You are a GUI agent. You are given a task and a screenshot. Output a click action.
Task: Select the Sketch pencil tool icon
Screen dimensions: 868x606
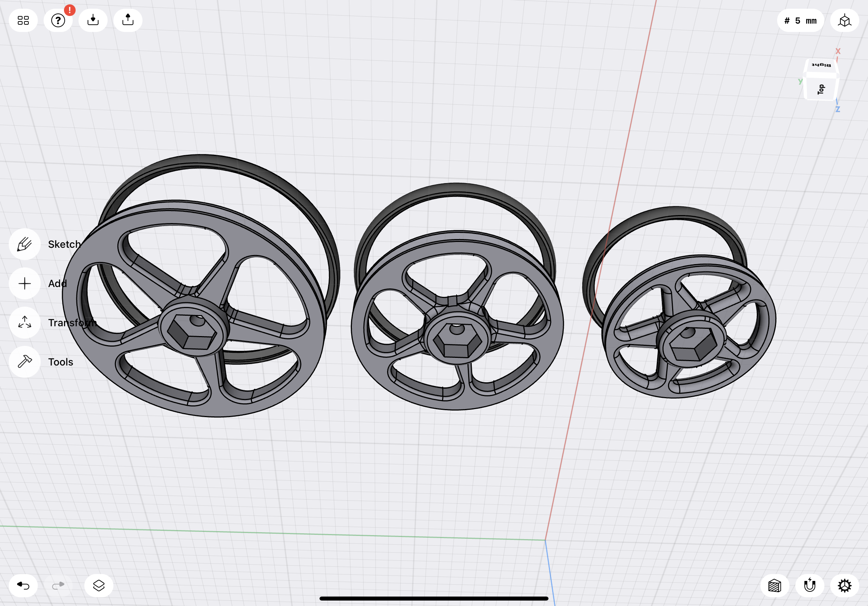pyautogui.click(x=24, y=244)
